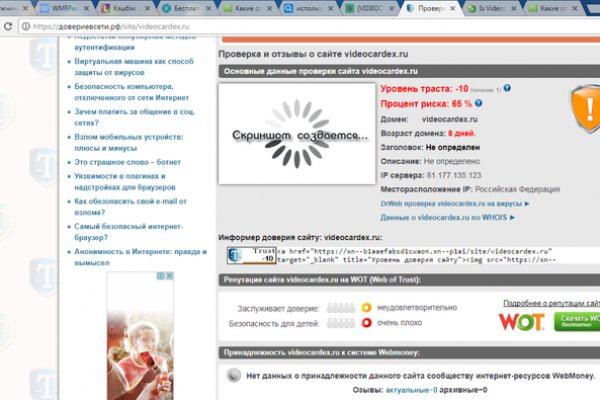Click yellow rating circle for Безопасность для детей

coord(365,323)
